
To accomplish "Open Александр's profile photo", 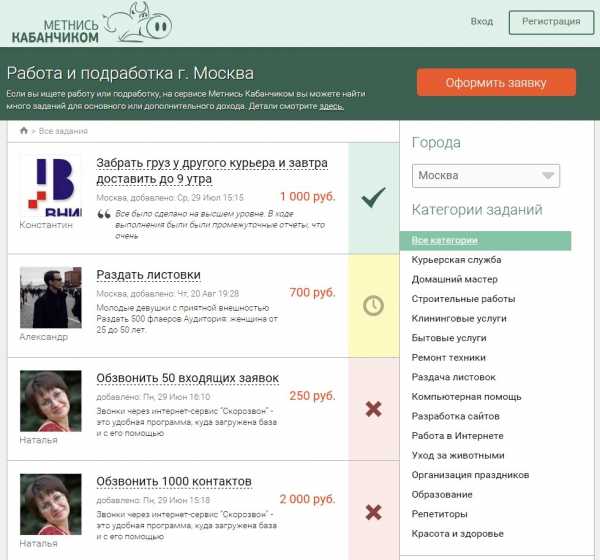I will 50,297.
